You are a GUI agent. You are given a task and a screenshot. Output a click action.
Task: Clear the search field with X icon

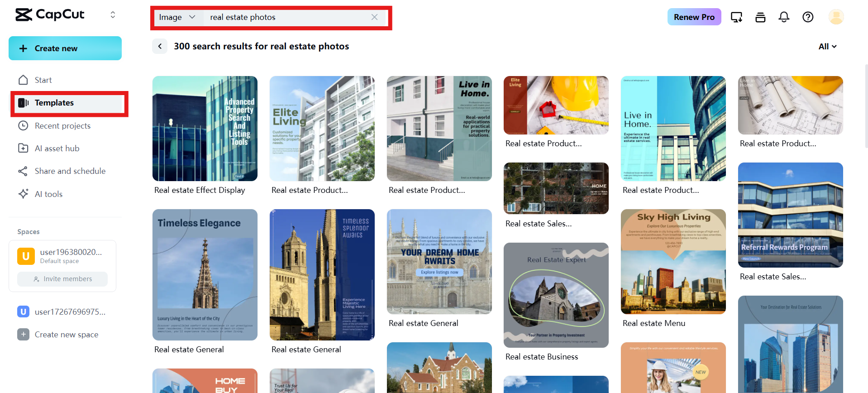374,17
